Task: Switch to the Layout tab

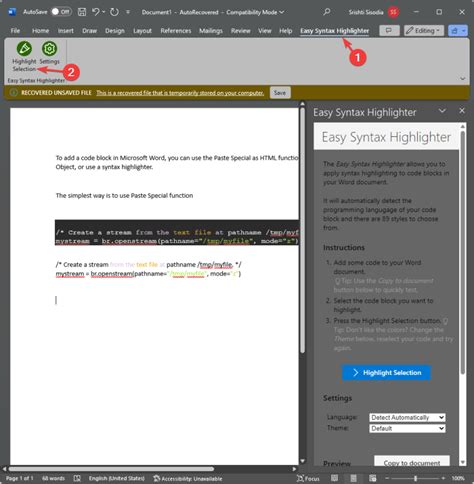Action: 142,31
